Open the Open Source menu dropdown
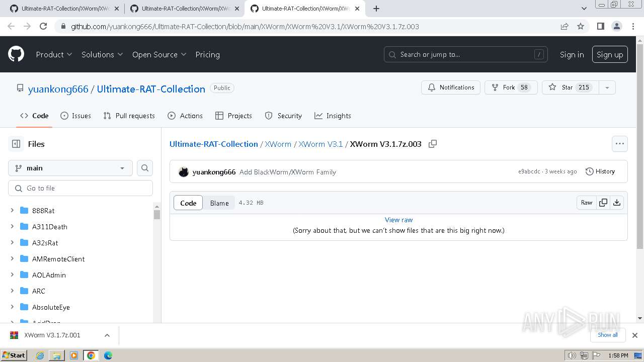This screenshot has height=362, width=644. (159, 54)
